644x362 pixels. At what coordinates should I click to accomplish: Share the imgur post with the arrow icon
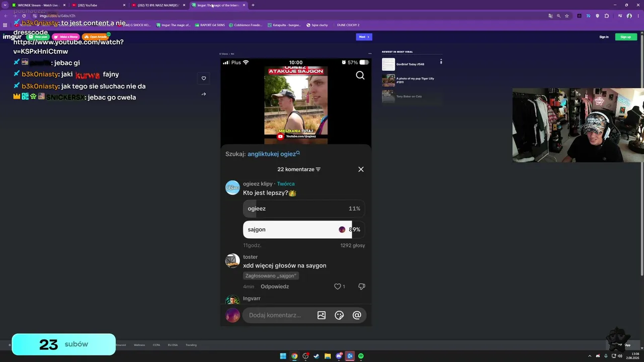click(204, 94)
